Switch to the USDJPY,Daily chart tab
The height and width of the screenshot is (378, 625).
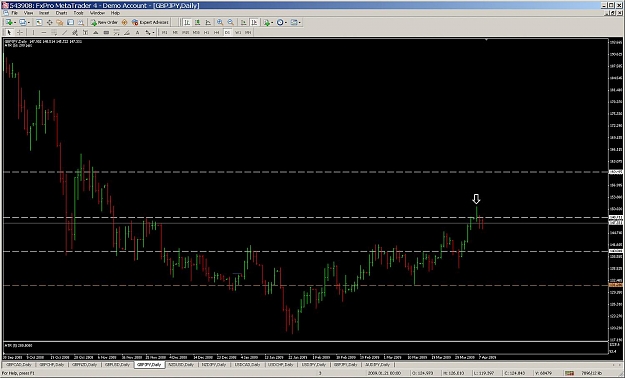click(313, 364)
